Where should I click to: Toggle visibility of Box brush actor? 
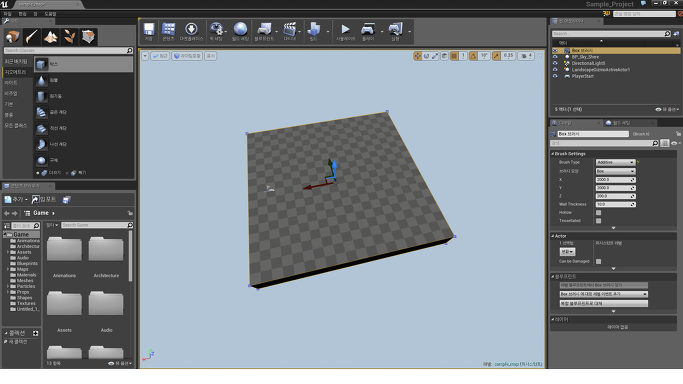(555, 51)
